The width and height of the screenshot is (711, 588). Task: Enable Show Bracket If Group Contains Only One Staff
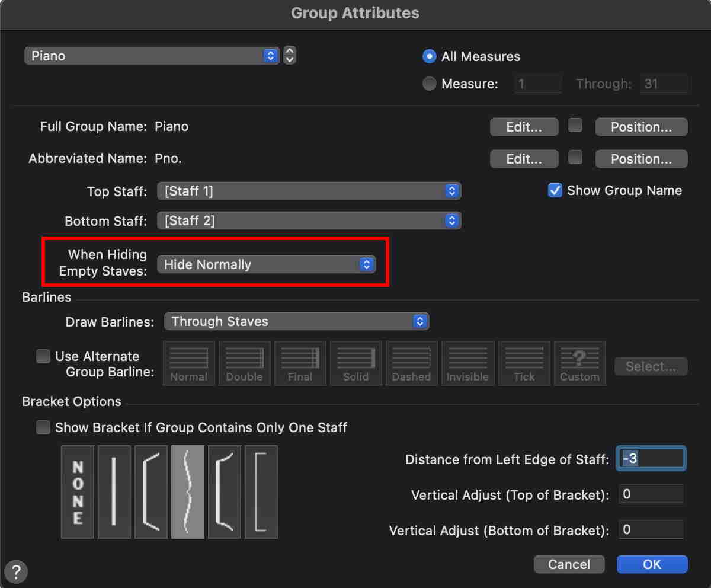click(43, 427)
